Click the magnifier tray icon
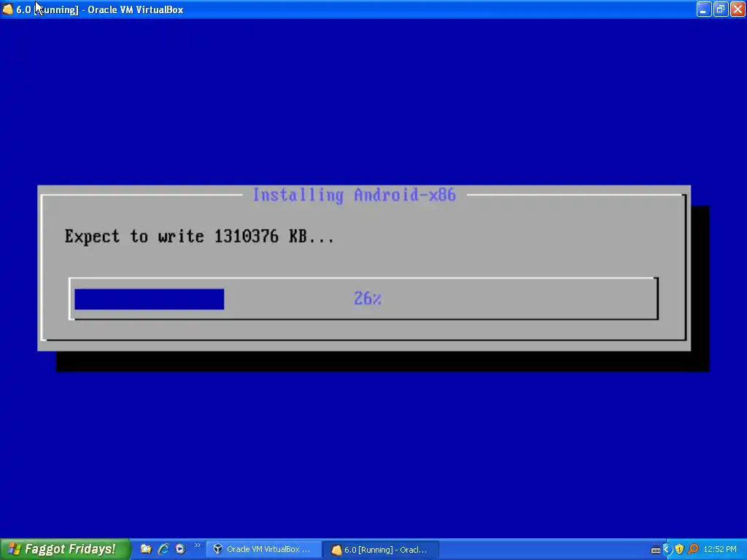 coord(693,549)
